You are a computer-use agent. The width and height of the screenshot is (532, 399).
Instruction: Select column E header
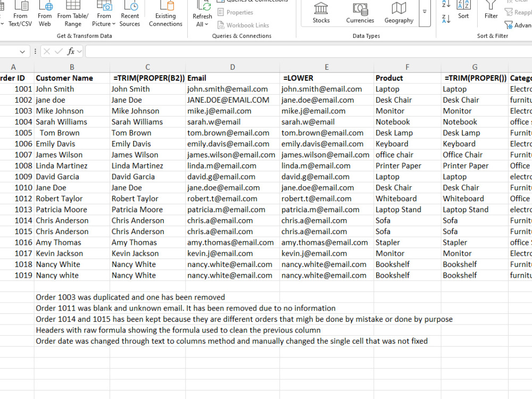point(327,67)
